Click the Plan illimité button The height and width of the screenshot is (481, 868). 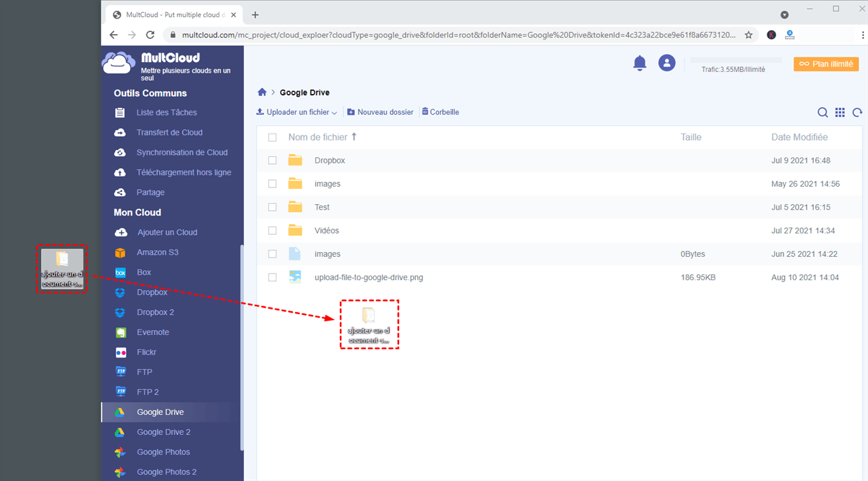826,64
